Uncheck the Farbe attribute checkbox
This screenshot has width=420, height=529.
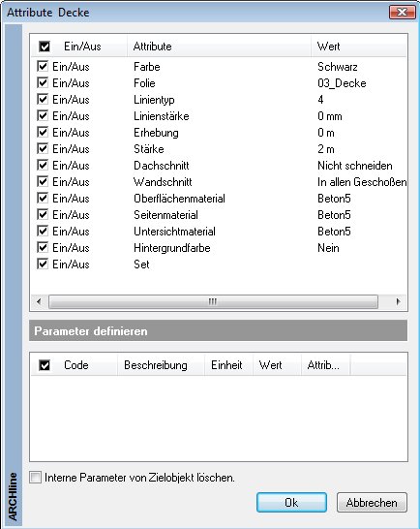[x=43, y=66]
